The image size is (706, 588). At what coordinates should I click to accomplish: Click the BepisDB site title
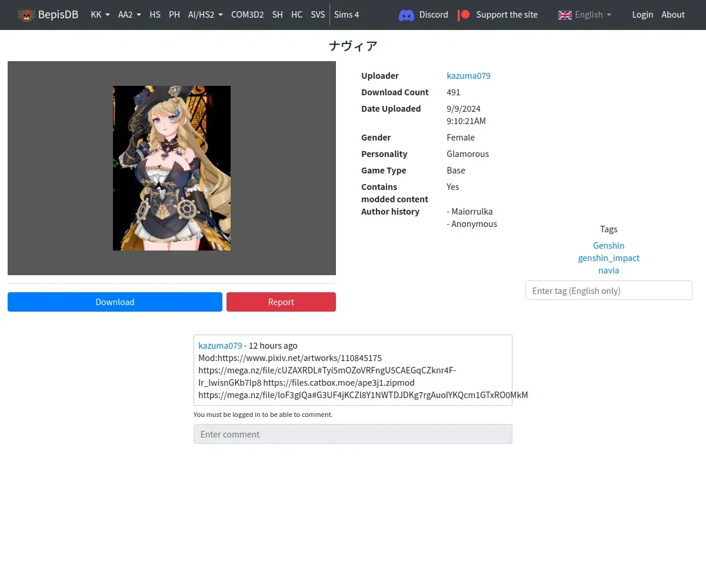(x=58, y=15)
